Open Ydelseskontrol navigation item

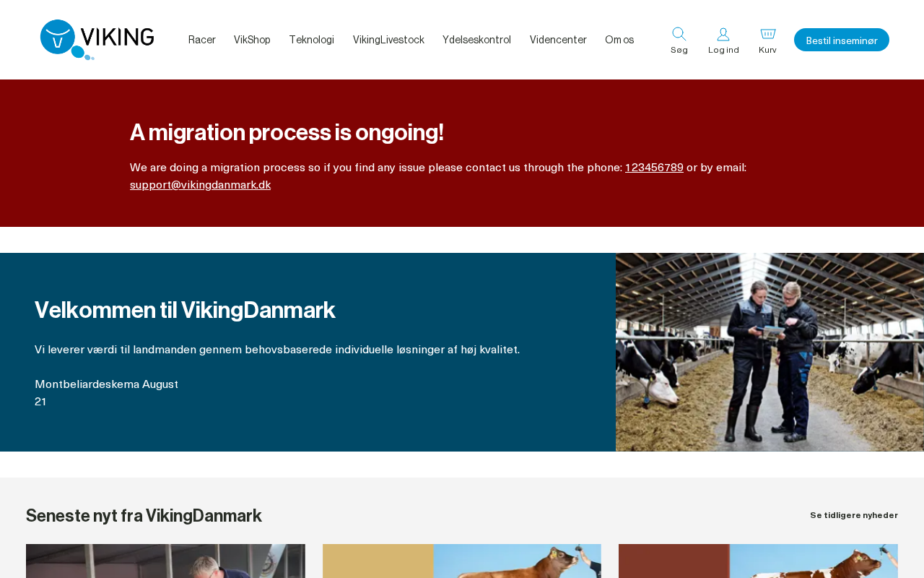pos(476,40)
